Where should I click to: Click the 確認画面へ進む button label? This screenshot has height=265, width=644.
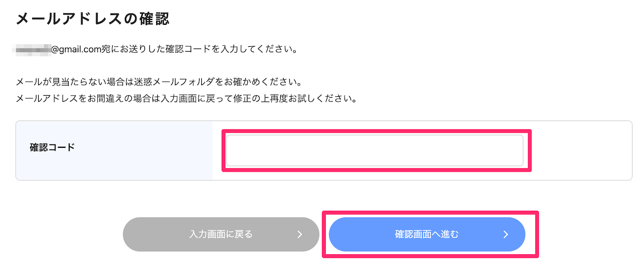tap(427, 234)
